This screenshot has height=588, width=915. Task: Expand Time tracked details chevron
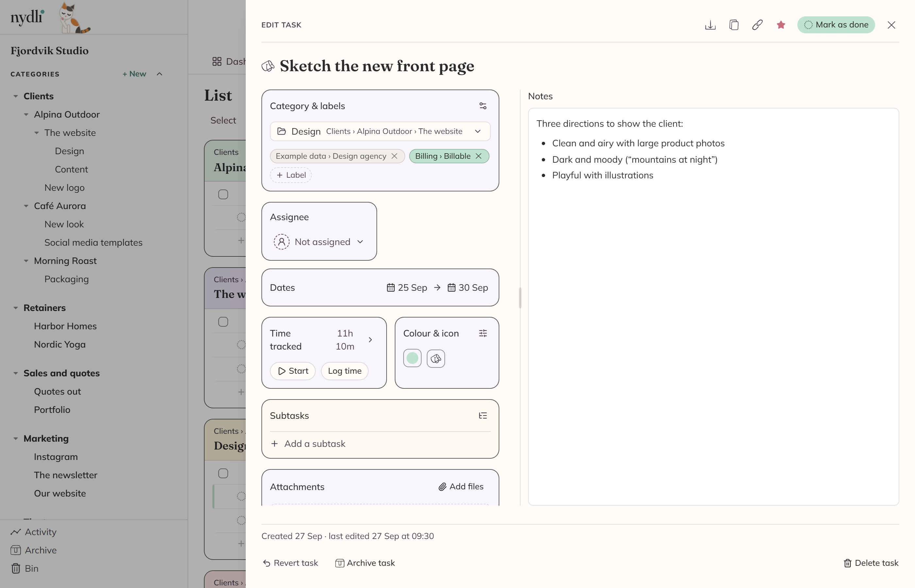click(370, 339)
